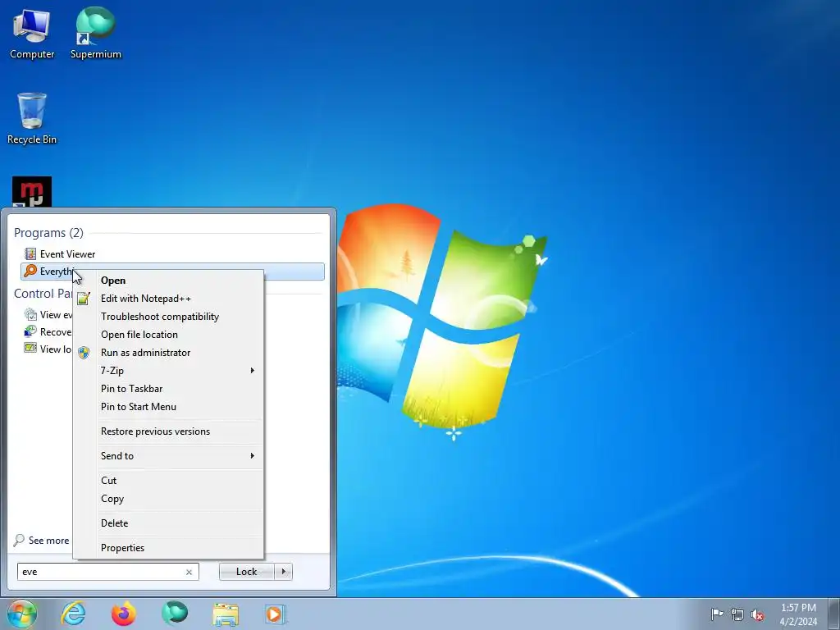This screenshot has width=840, height=630.
Task: Choose Run as administrator
Action: (x=168, y=353)
